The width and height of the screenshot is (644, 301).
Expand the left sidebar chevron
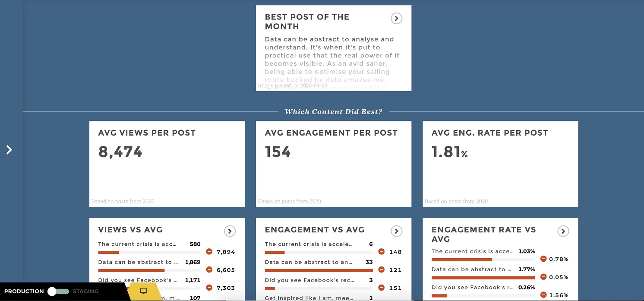pyautogui.click(x=9, y=150)
